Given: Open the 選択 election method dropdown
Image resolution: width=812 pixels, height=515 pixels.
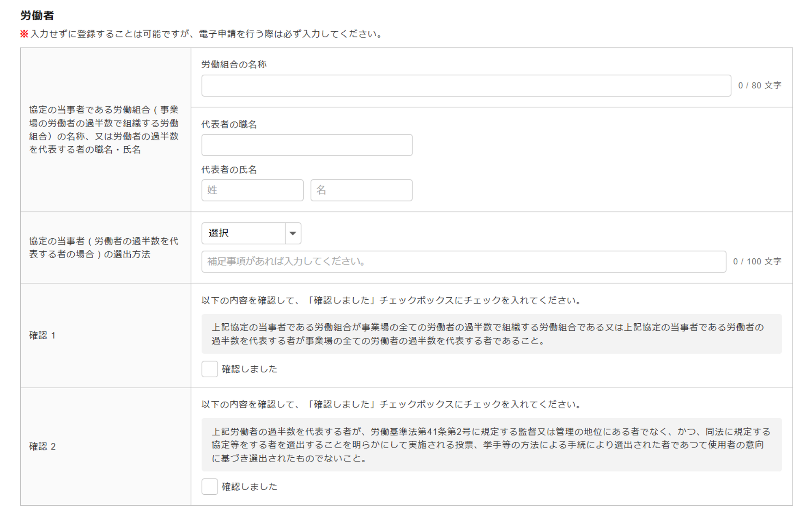Looking at the screenshot, I should point(244,233).
